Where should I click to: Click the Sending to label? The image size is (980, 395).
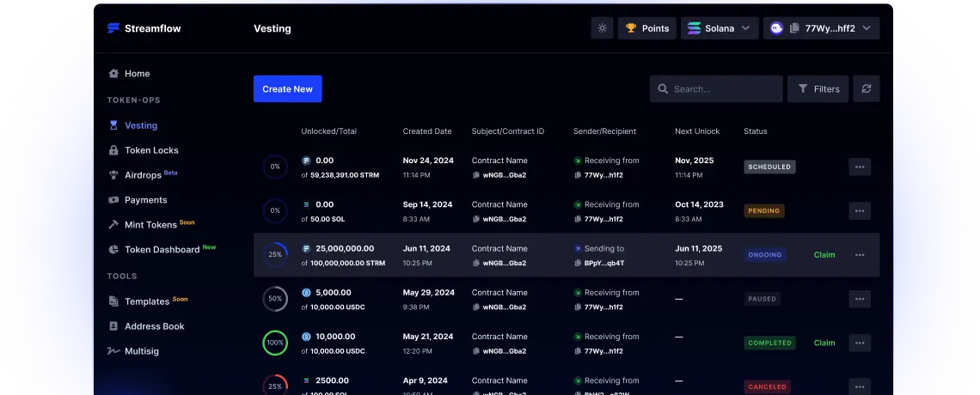click(603, 248)
